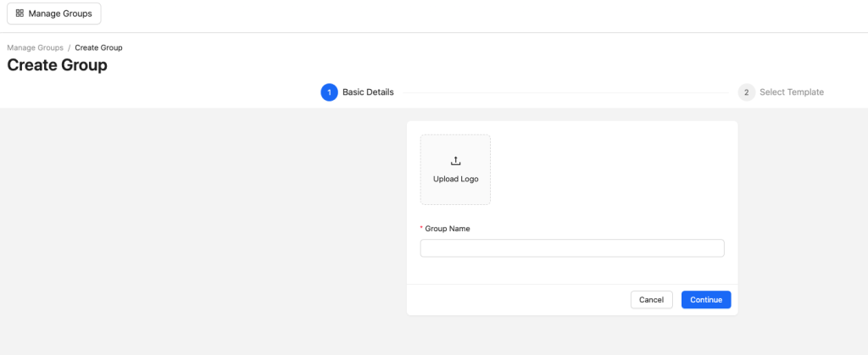This screenshot has width=868, height=355.
Task: Click the Basic Details step label
Action: tap(368, 92)
